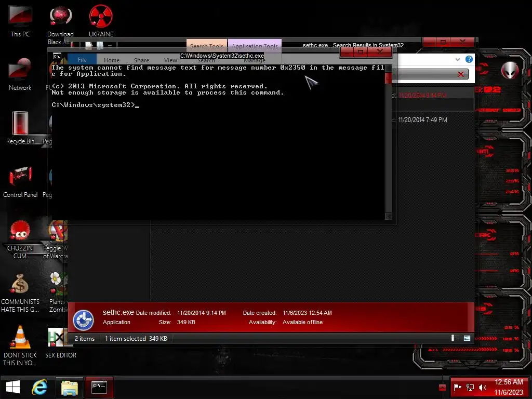Collapse the Explorer ribbon with the chevron
Screen dimensions: 532x399
pyautogui.click(x=457, y=59)
